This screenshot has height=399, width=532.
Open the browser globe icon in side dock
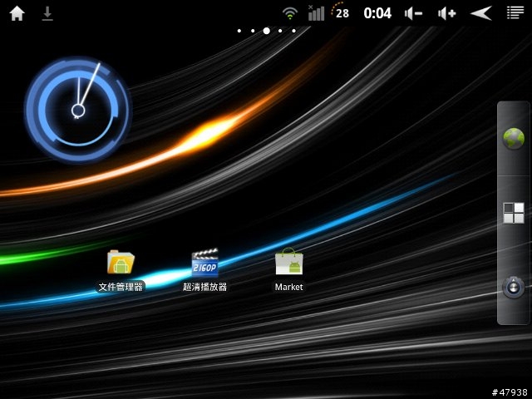click(x=514, y=139)
